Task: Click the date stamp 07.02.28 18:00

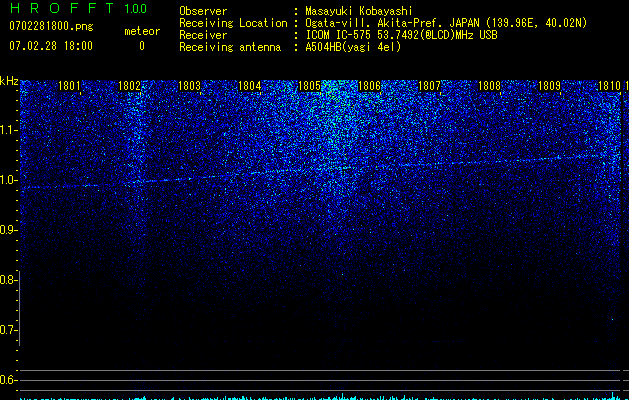Action: click(x=51, y=46)
